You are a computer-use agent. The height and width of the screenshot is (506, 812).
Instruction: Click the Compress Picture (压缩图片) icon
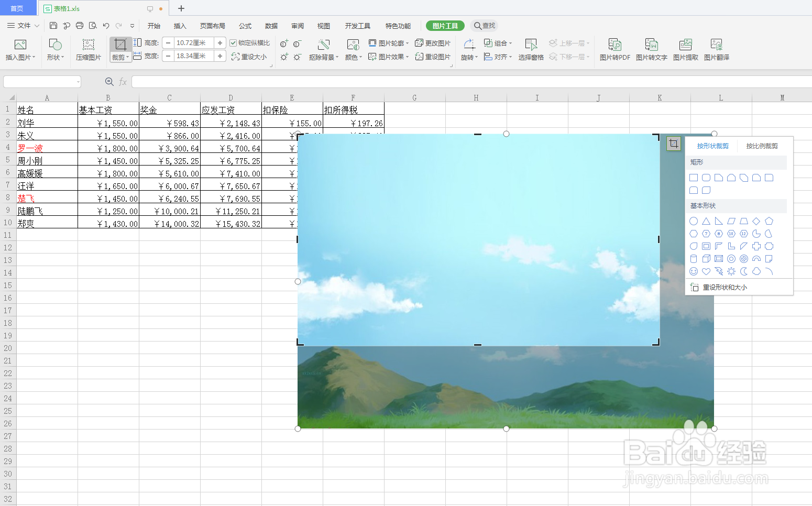89,45
